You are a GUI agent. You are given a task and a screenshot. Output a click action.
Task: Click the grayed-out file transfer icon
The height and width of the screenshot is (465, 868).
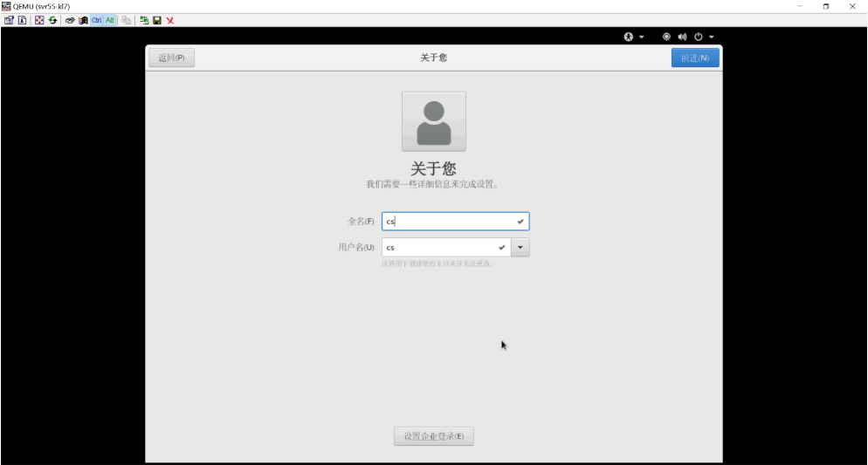point(127,20)
